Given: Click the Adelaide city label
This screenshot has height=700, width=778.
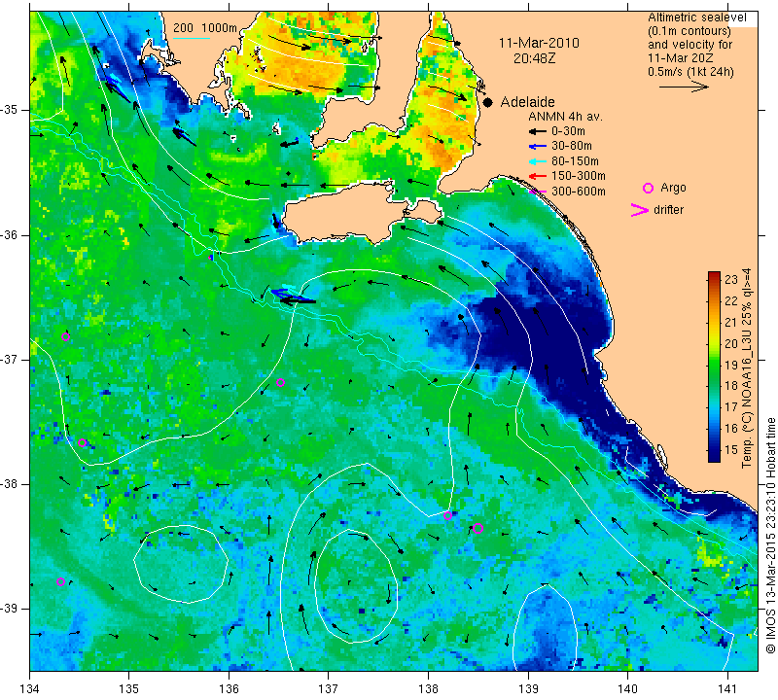Looking at the screenshot, I should [527, 102].
